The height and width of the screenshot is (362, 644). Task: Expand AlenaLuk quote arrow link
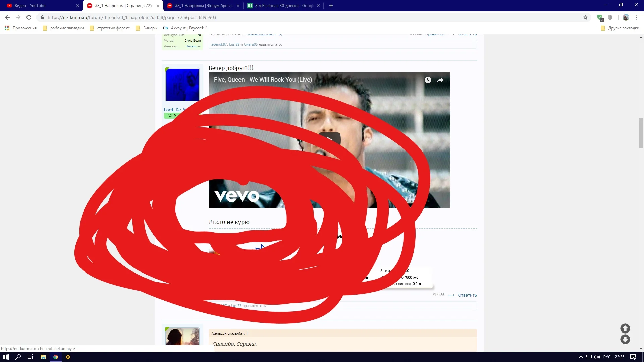[x=247, y=333]
